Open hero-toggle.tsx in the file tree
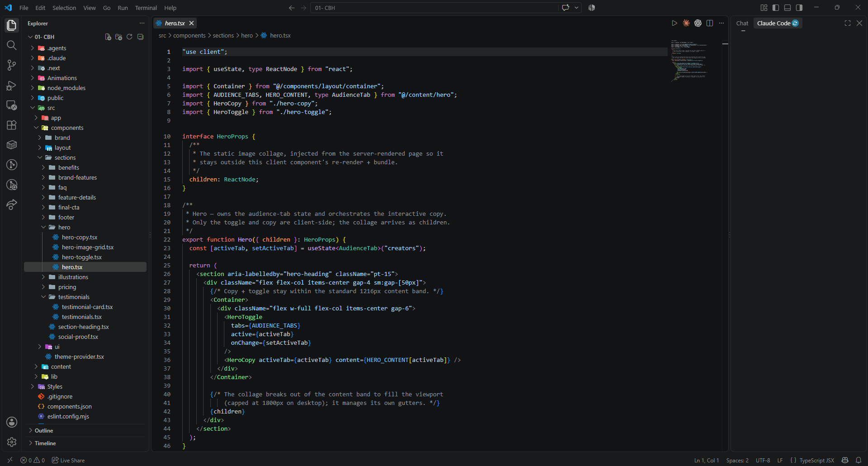 coord(81,257)
